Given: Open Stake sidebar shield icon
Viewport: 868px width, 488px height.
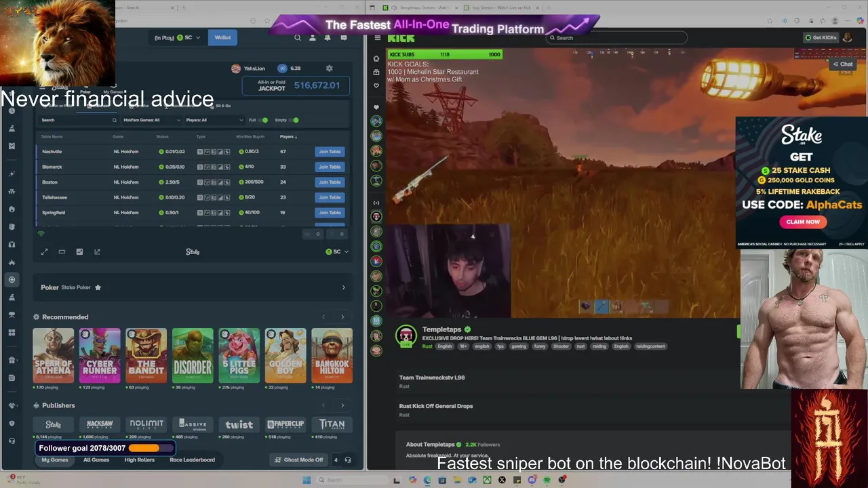Looking at the screenshot, I should [12, 423].
